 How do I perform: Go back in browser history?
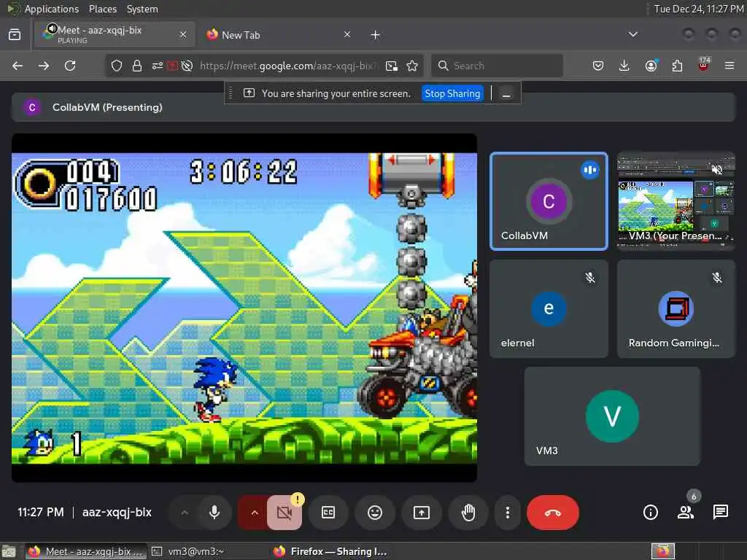[x=18, y=66]
